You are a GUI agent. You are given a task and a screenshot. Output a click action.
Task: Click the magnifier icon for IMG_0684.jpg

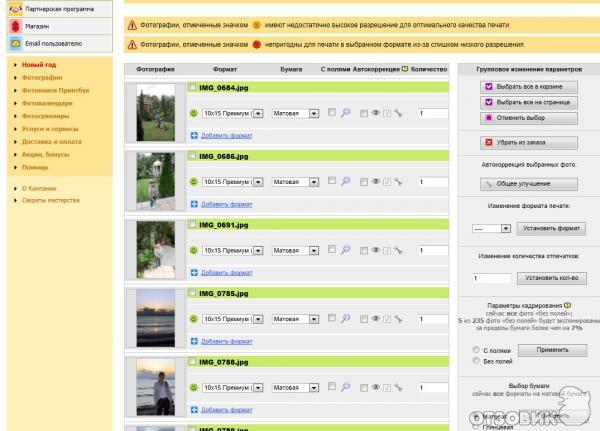[x=346, y=113]
